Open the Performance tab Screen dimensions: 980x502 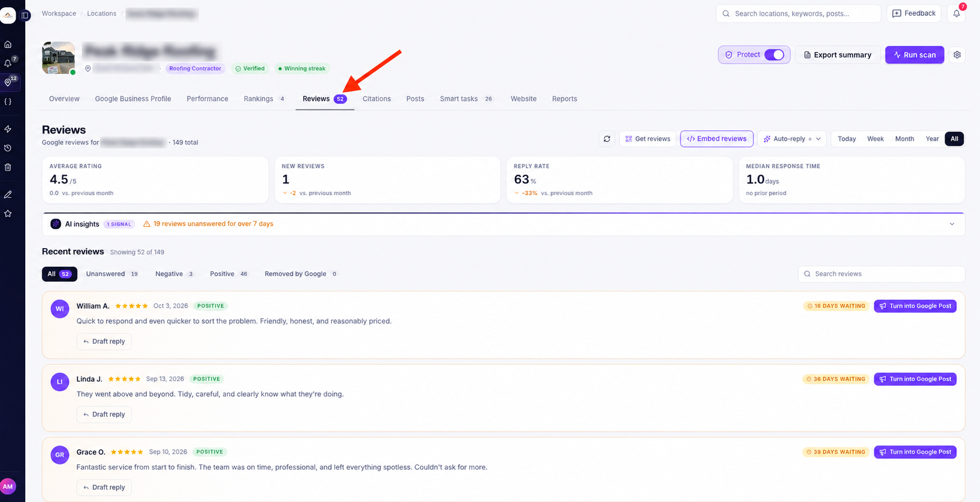point(208,99)
